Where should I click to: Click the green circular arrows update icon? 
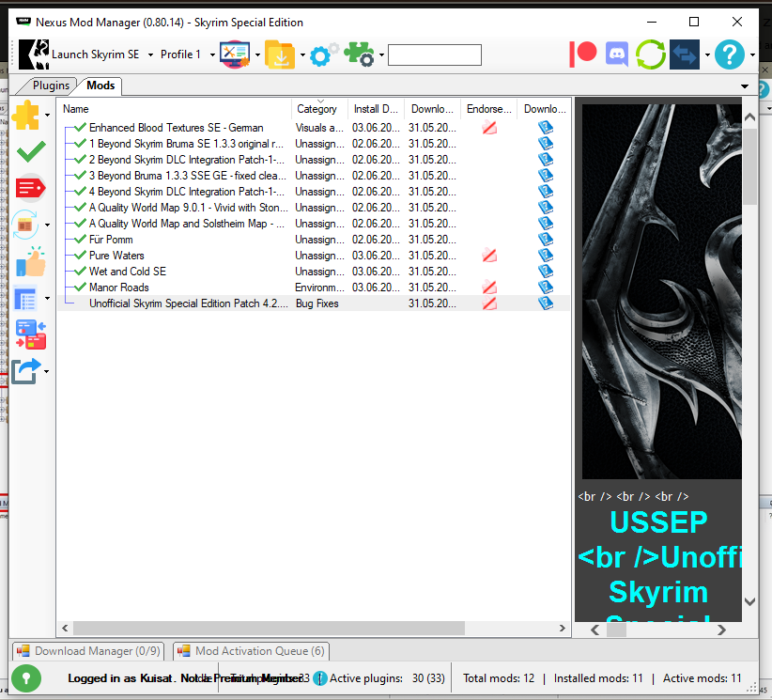pyautogui.click(x=650, y=54)
